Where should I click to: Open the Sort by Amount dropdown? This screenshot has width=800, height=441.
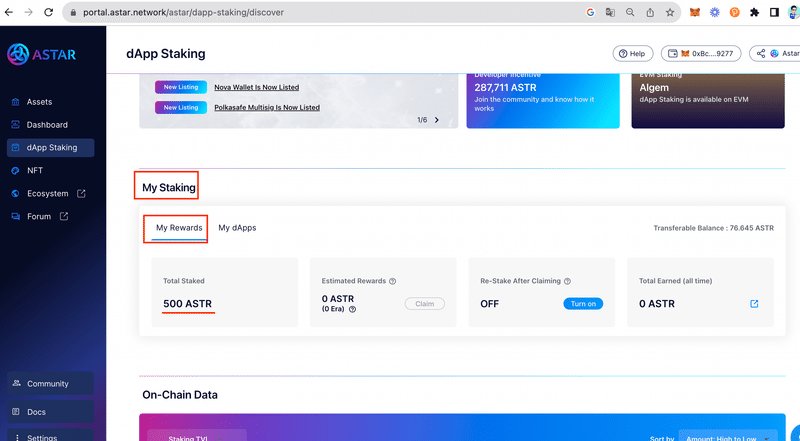(x=728, y=437)
